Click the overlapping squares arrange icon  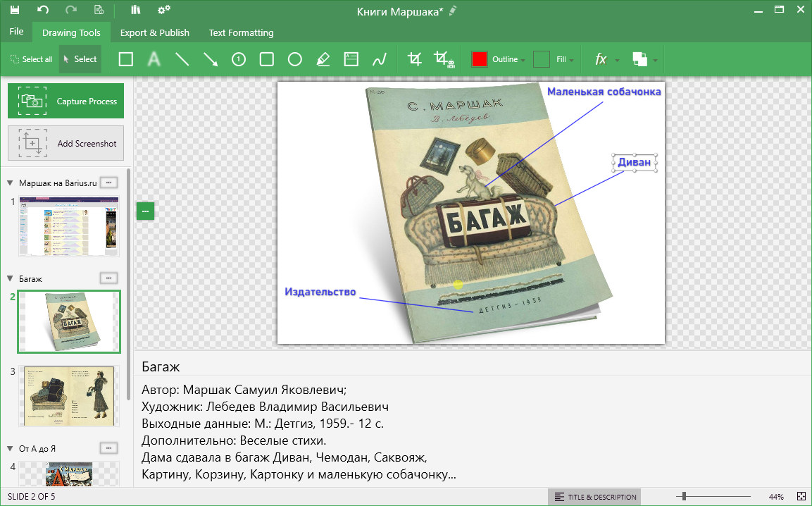(639, 59)
